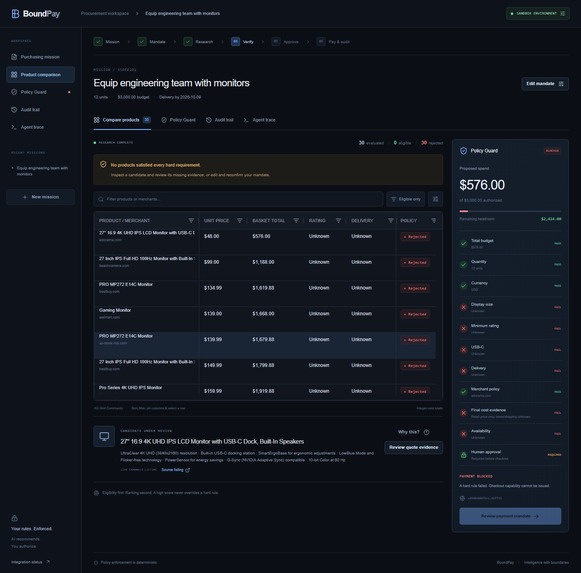Click the Pay & audit step icon
The image size is (581, 573).
point(321,42)
